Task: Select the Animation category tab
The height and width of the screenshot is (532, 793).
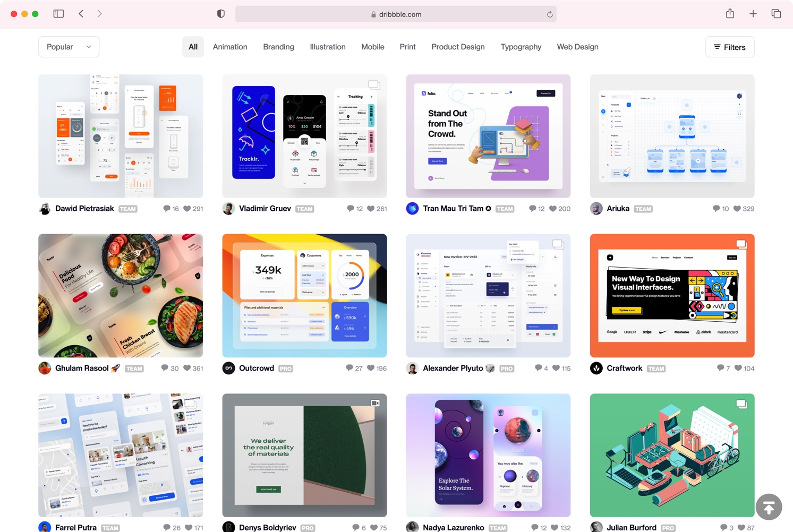Action: [230, 47]
